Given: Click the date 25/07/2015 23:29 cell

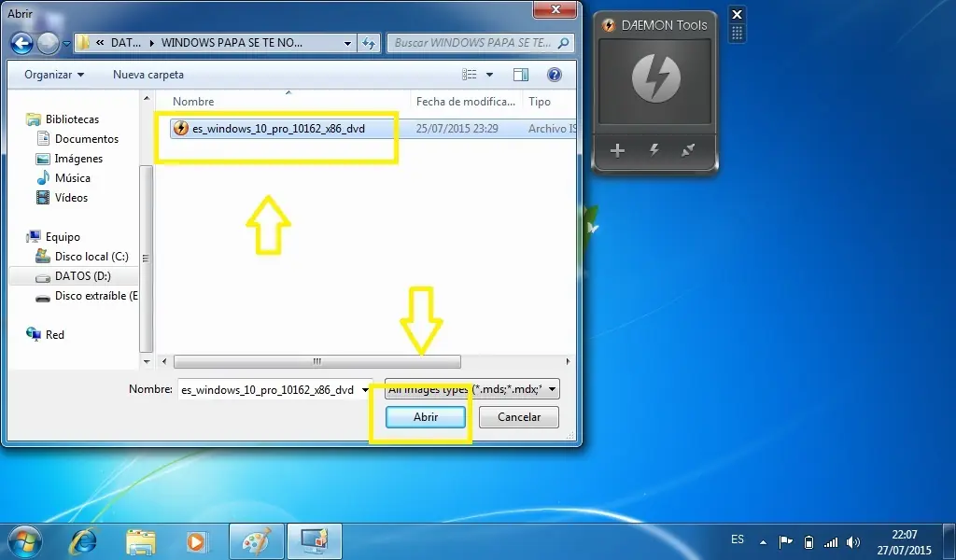Looking at the screenshot, I should click(457, 129).
